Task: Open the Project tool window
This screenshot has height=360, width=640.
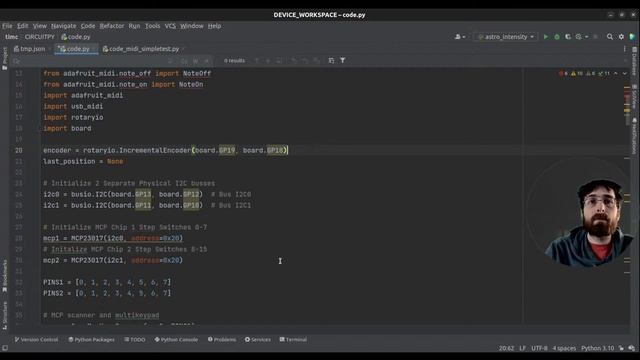Action: tap(4, 58)
